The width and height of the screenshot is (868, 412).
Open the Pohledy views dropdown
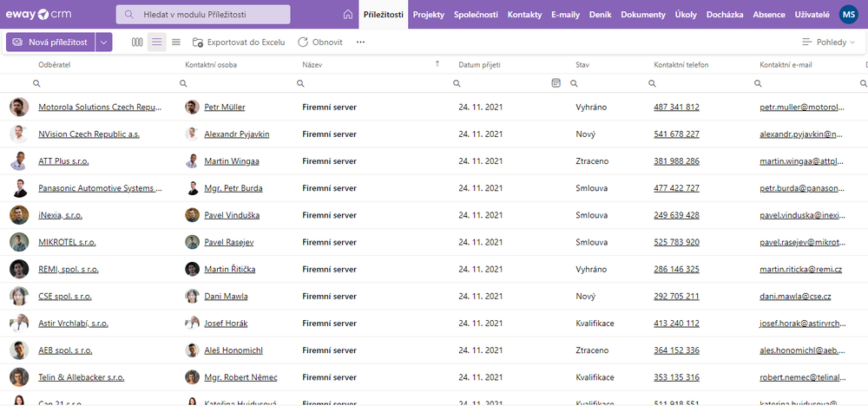pyautogui.click(x=828, y=42)
